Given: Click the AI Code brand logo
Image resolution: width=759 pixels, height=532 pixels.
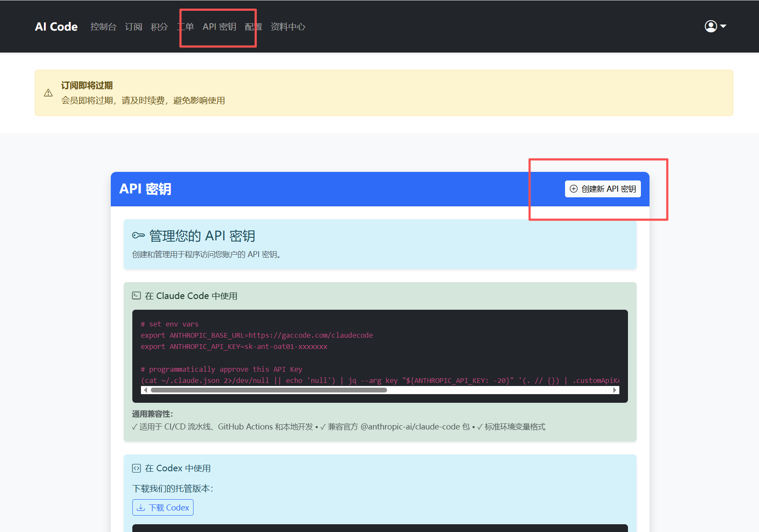Looking at the screenshot, I should coord(56,27).
